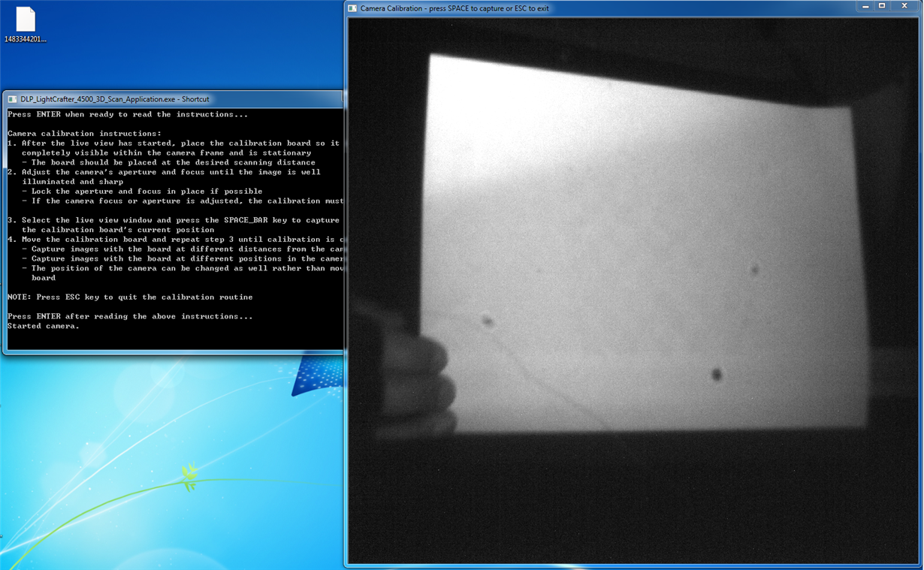Maximize the Camera Calibration window
The image size is (924, 570).
coord(883,7)
